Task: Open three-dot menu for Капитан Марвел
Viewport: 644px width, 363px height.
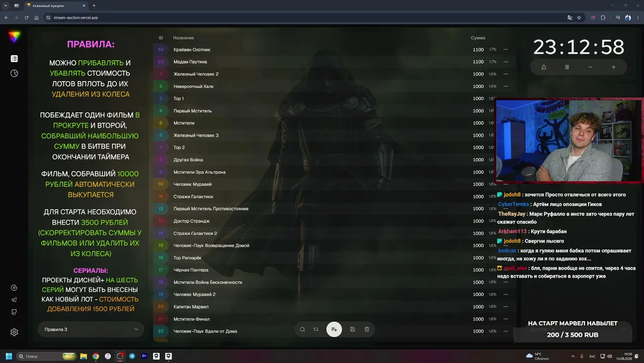Action: (506, 307)
